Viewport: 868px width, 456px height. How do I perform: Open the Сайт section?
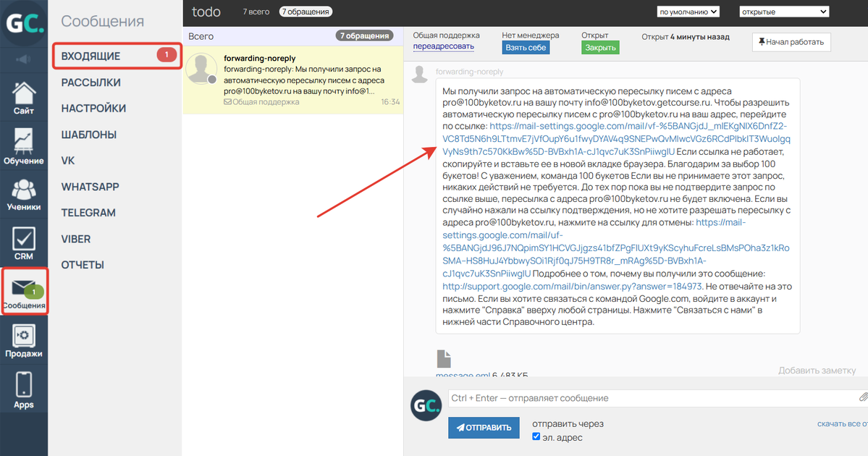pyautogui.click(x=24, y=98)
